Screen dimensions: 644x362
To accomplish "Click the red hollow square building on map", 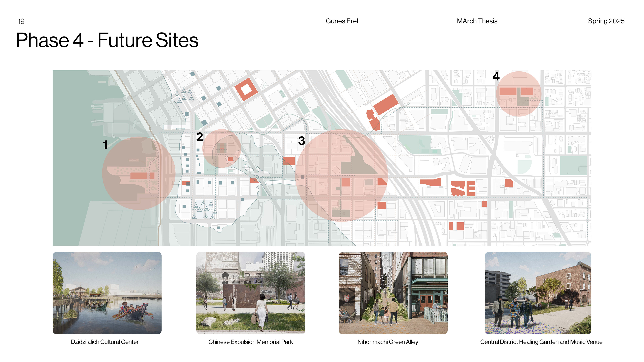I will pos(246,89).
